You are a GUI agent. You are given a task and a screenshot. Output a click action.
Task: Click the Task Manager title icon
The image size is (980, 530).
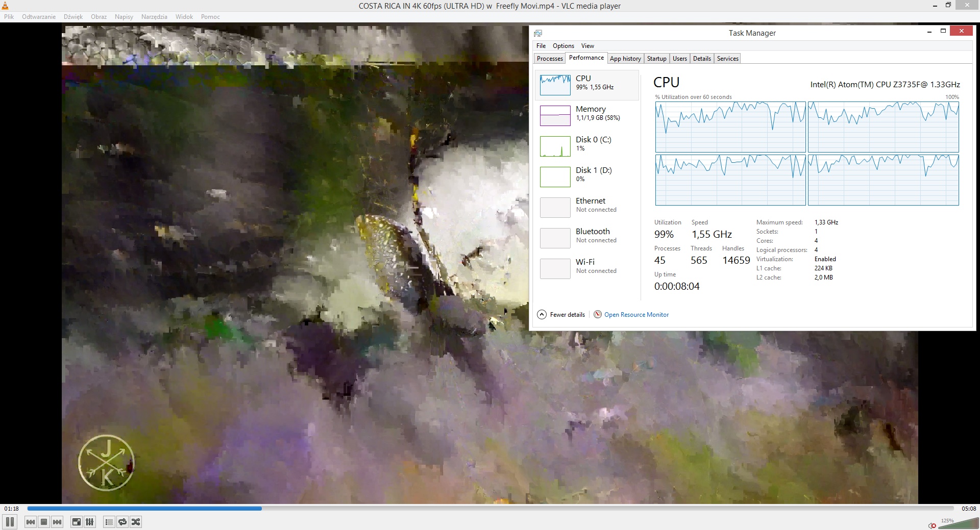point(538,33)
